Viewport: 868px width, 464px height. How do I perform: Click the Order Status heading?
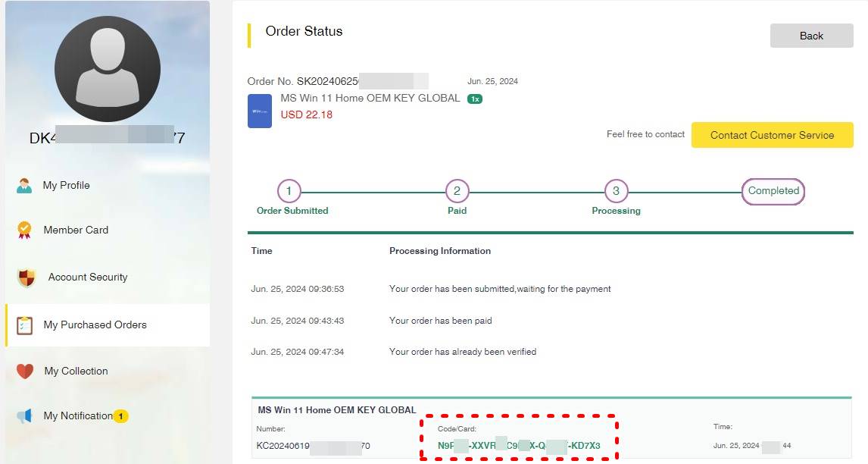[304, 31]
